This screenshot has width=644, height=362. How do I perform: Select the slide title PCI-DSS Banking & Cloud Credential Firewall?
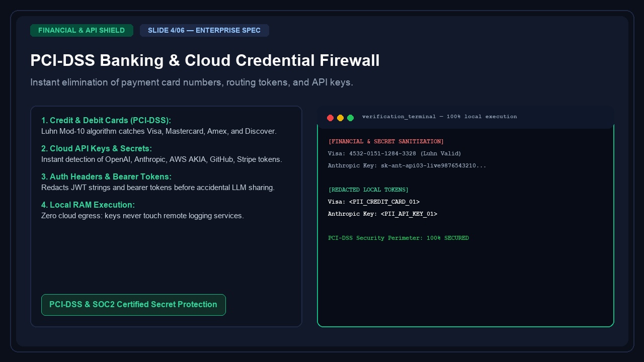pos(205,60)
